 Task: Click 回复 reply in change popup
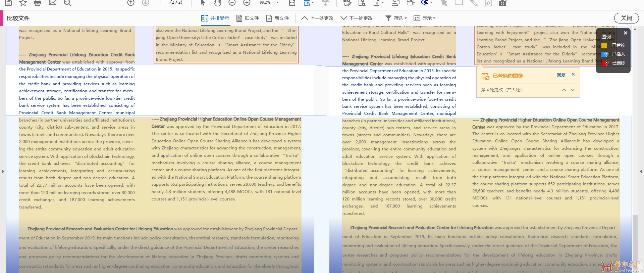click(561, 75)
